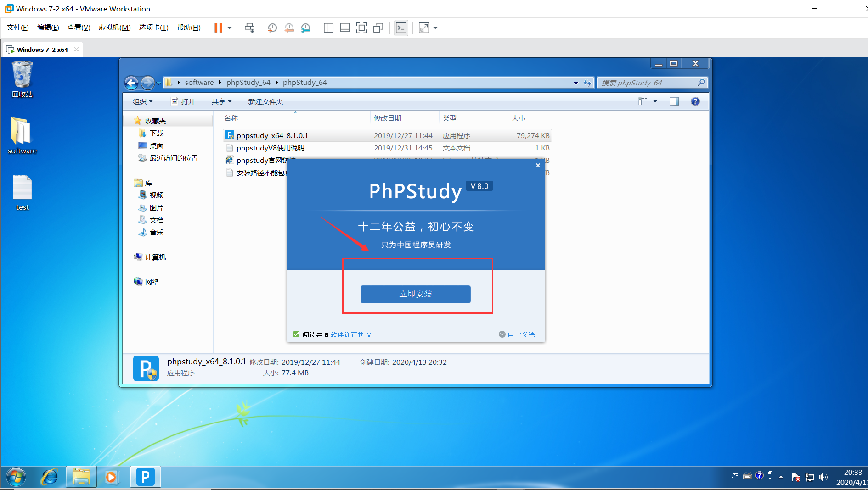The height and width of the screenshot is (490, 868).
Task: Click the 立即安装 install button
Action: [x=416, y=294]
